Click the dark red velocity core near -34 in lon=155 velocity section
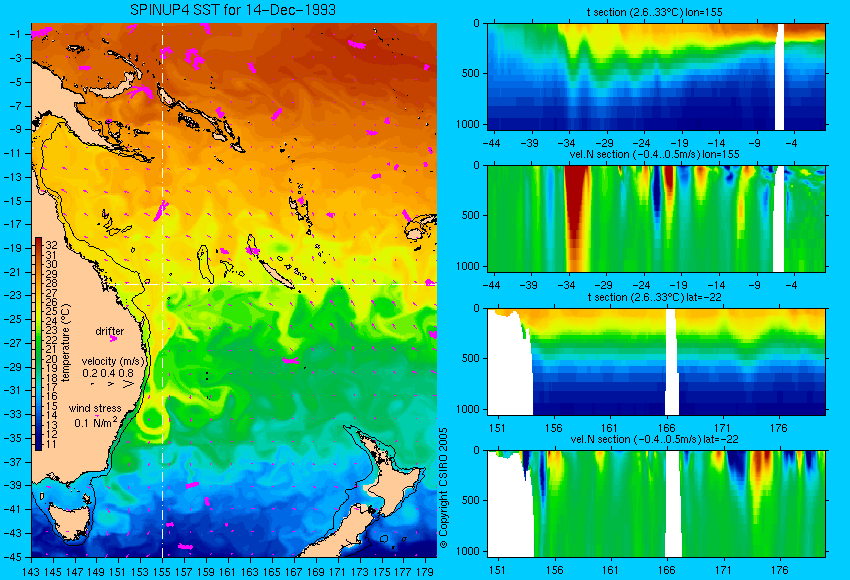Image resolution: width=850 pixels, height=580 pixels. pyautogui.click(x=576, y=211)
